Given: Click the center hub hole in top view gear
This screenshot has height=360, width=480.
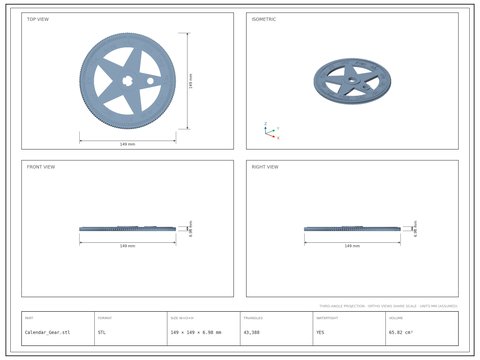Looking at the screenshot, I should [x=127, y=81].
